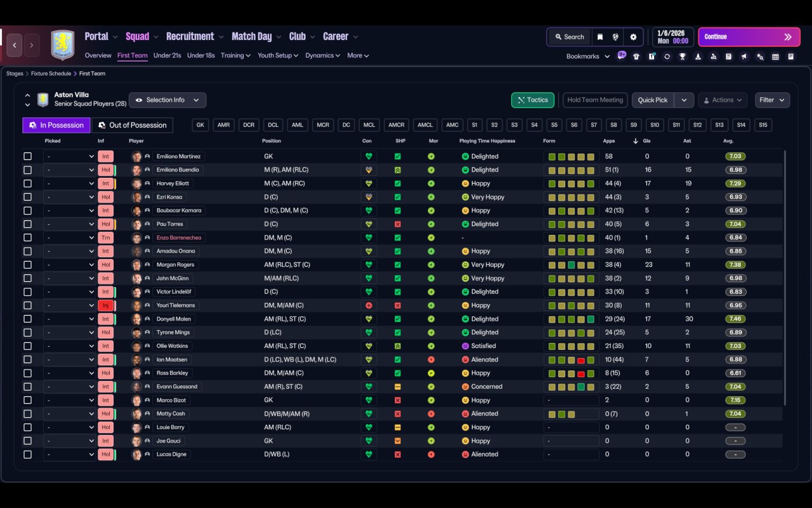This screenshot has width=812, height=508.
Task: Open Donyell Malen's player face thumbnail
Action: tap(136, 319)
